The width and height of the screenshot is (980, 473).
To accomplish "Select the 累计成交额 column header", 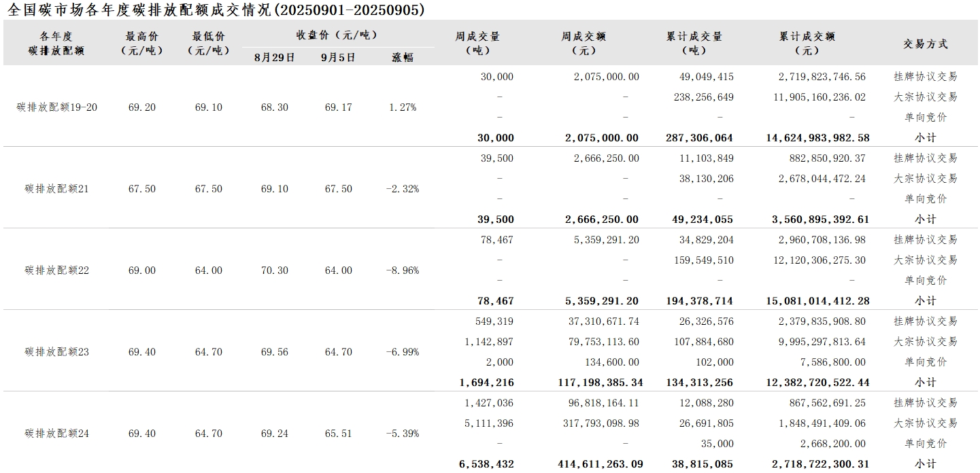I will (x=807, y=43).
